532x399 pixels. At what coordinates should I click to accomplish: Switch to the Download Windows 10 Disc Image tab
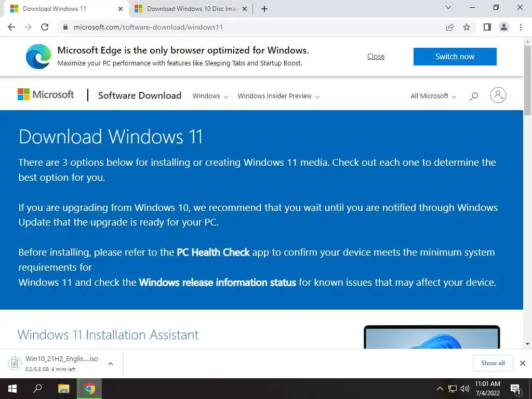tap(191, 9)
